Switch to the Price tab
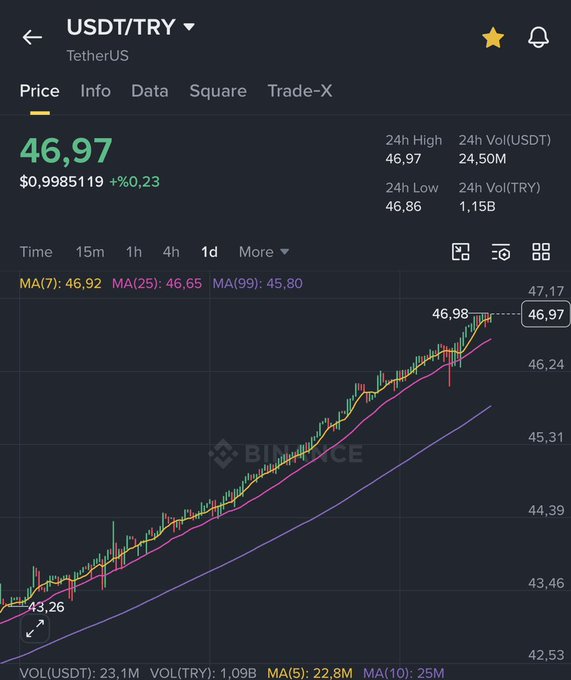Viewport: 571px width, 680px height. [x=39, y=91]
